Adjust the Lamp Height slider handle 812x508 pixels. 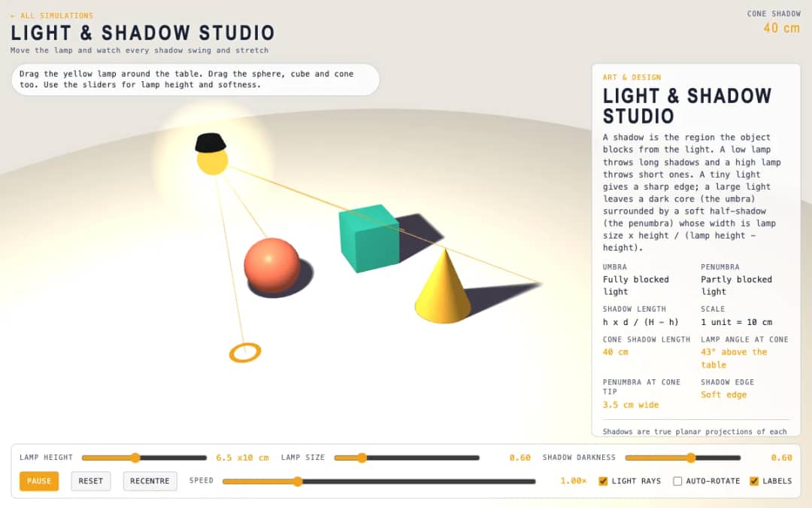(135, 458)
